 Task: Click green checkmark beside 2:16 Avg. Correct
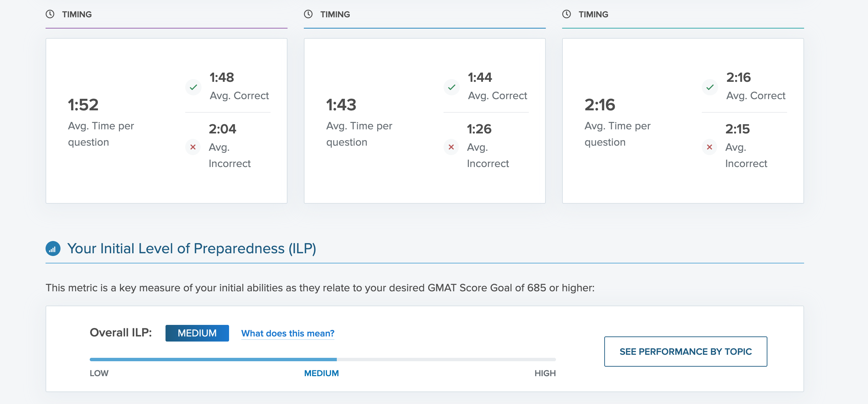click(x=710, y=87)
